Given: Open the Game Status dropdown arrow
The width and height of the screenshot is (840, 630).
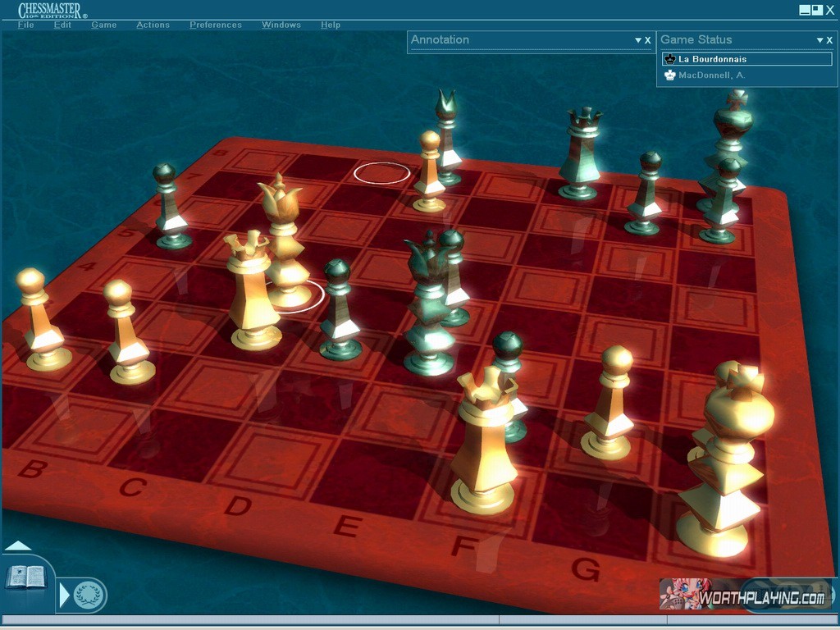Looking at the screenshot, I should (x=819, y=40).
